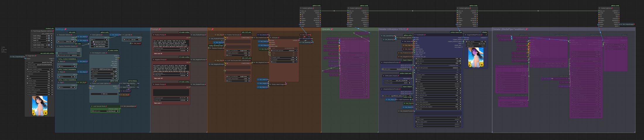644x140 pixels.
Task: Click pin icon on Detailer (MediaPipe FaceMesh) group
Action: (526, 29)
